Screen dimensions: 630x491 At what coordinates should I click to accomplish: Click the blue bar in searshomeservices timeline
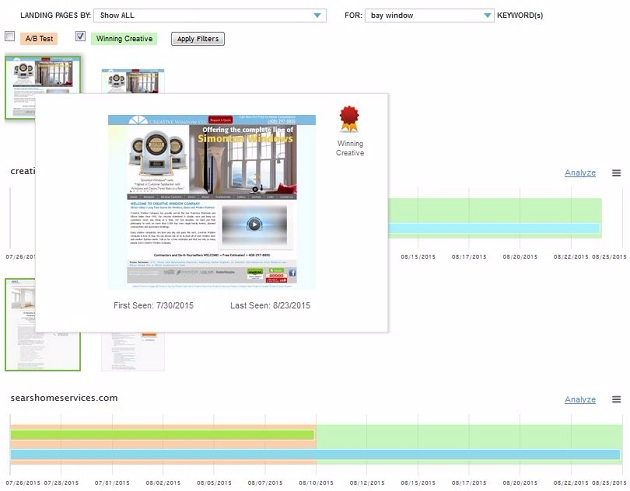click(x=315, y=454)
